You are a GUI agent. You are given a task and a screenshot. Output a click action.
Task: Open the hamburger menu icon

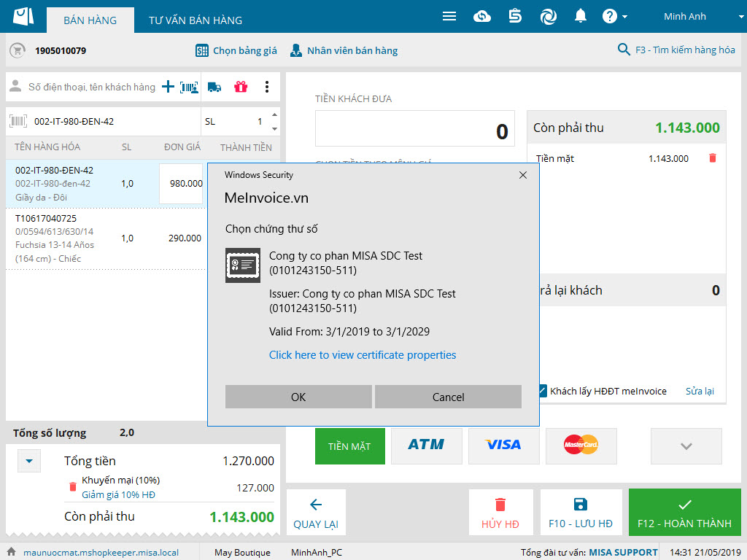[449, 17]
